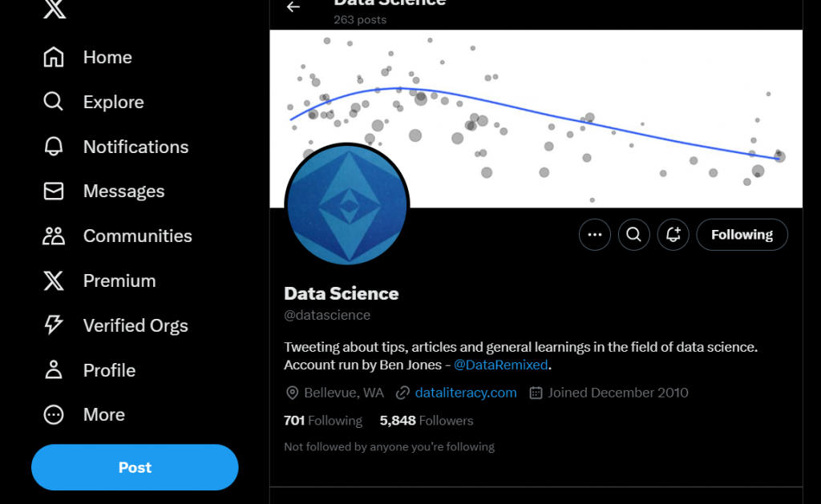Click the Communities people icon
Screen dimensions: 821x504
point(54,236)
